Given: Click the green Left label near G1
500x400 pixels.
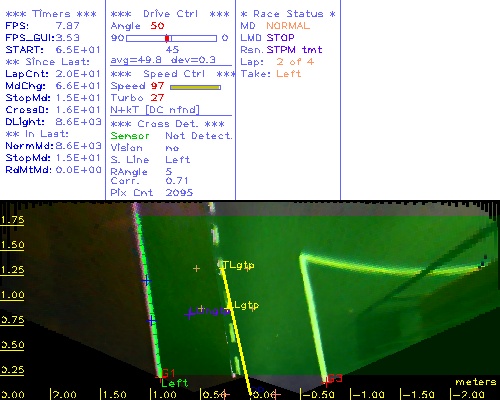Looking at the screenshot, I should 175,383.
